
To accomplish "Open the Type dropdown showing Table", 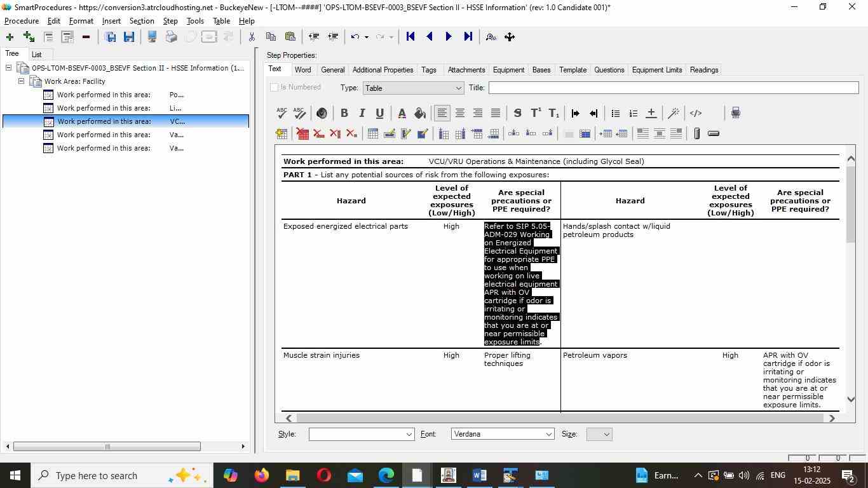I will pos(413,88).
